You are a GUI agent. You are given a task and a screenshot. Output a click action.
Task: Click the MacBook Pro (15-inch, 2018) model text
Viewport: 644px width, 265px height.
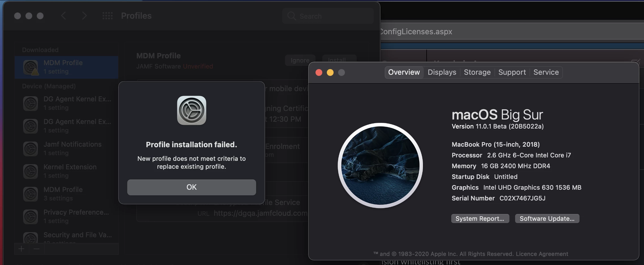tap(496, 144)
